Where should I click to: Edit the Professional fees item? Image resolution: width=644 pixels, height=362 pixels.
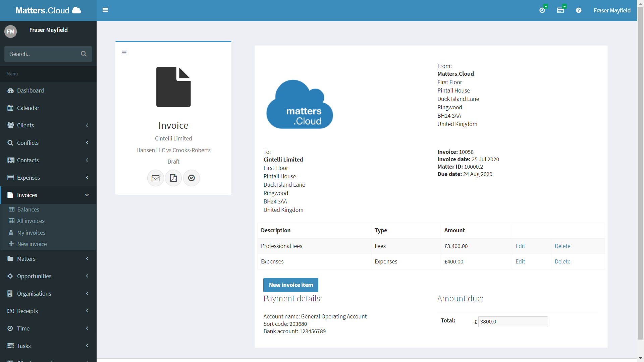point(520,246)
